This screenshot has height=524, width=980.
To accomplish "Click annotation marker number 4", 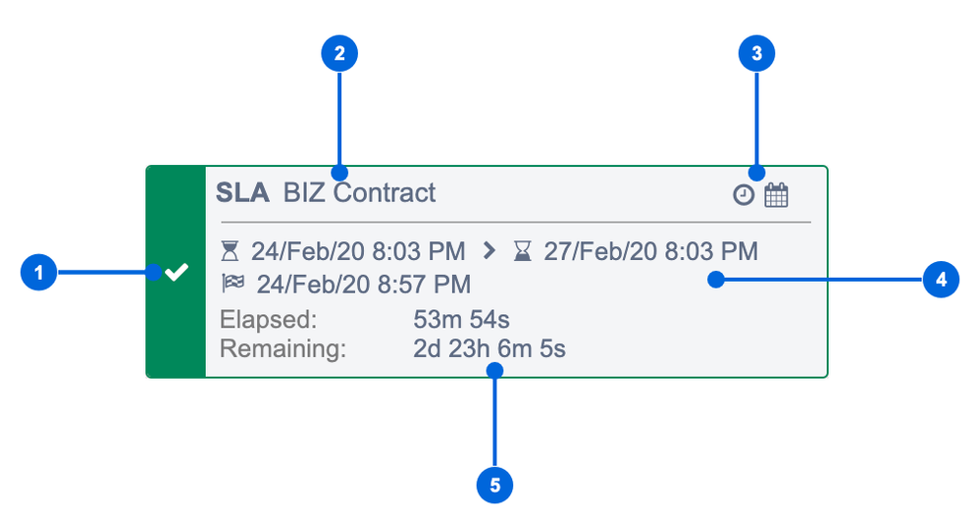I will (941, 280).
